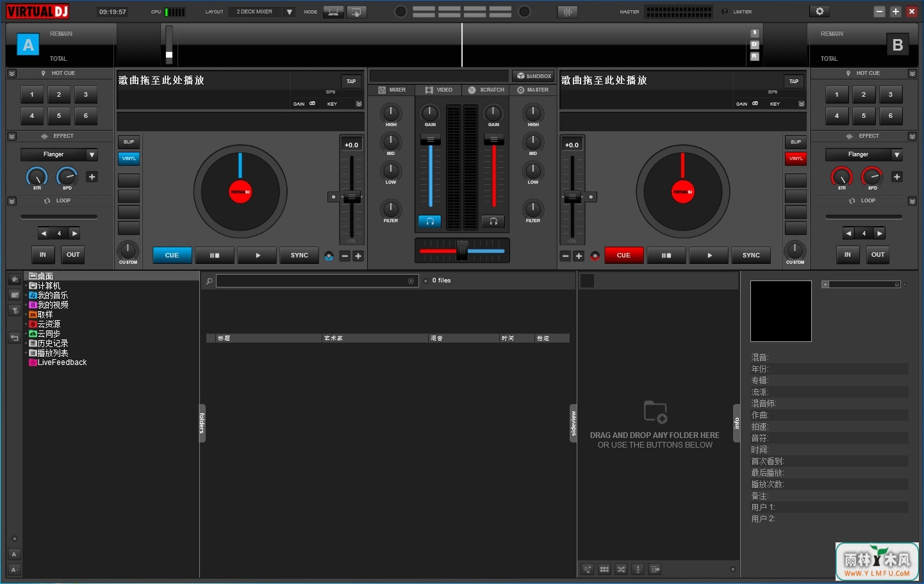Screen dimensions: 924x584
Task: Expand the 我的音乐 folder tree node
Action: (26, 295)
